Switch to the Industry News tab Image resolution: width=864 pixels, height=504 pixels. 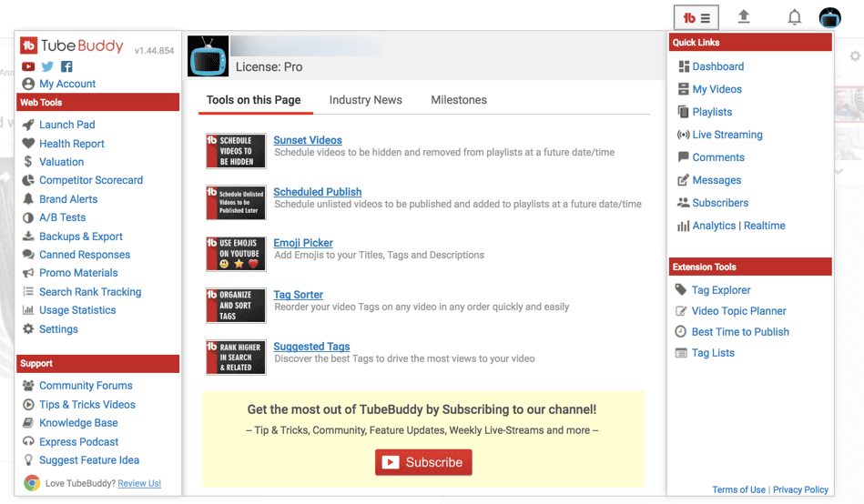click(x=366, y=100)
